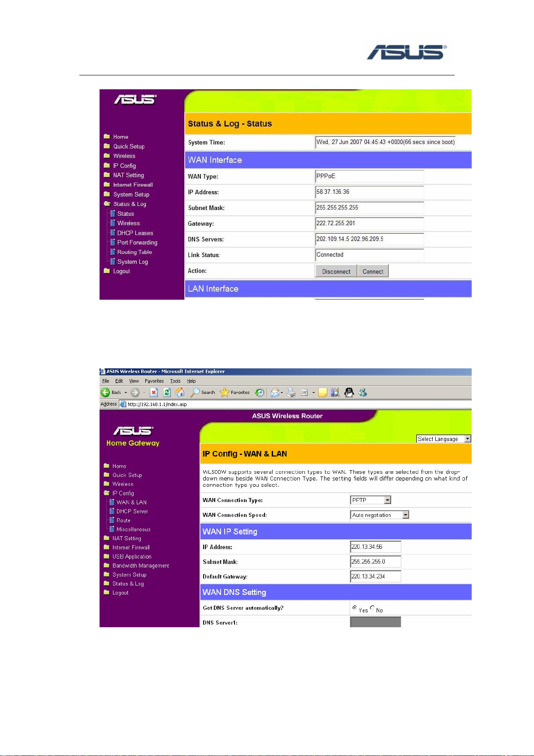Click the Print icon in toolbar

291,393
